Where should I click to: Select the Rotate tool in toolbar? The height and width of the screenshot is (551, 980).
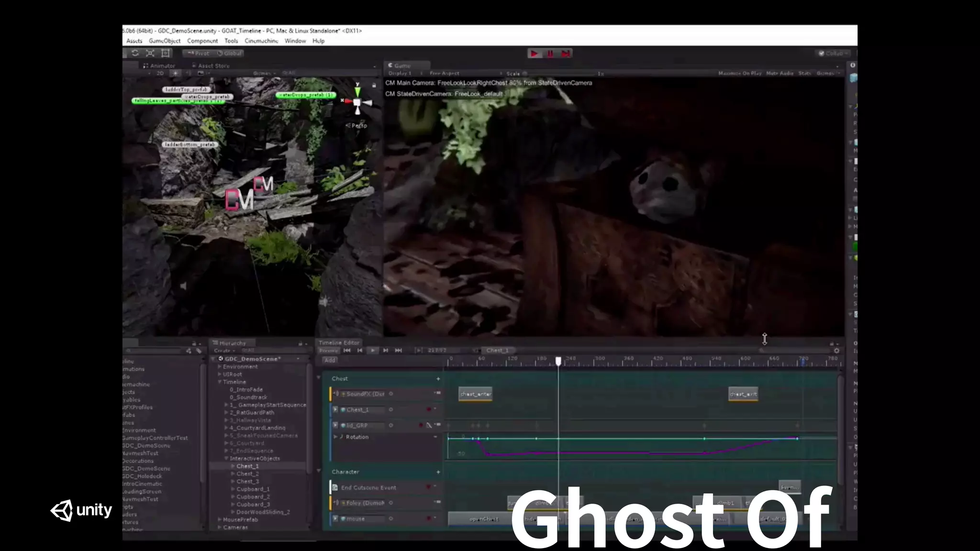pyautogui.click(x=135, y=53)
